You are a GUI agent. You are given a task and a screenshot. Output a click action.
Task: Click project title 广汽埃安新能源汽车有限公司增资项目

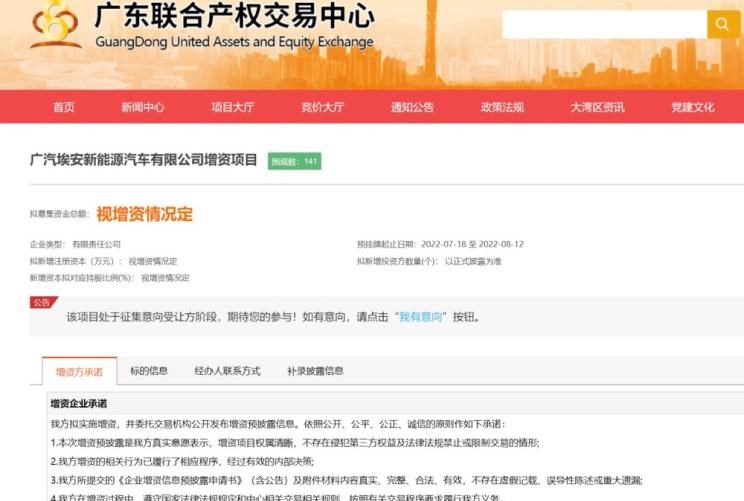point(143,160)
